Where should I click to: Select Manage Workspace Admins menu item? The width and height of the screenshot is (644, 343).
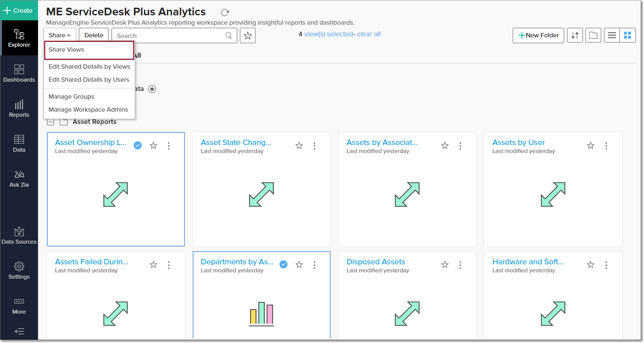click(88, 110)
